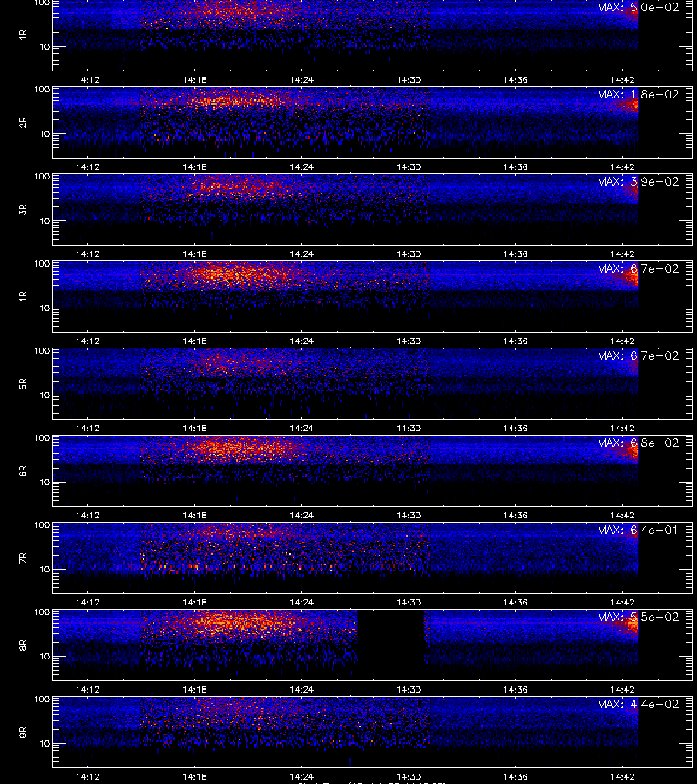This screenshot has height=784, width=697.
Task: Click the 1R panel label
Action: pyautogui.click(x=23, y=35)
